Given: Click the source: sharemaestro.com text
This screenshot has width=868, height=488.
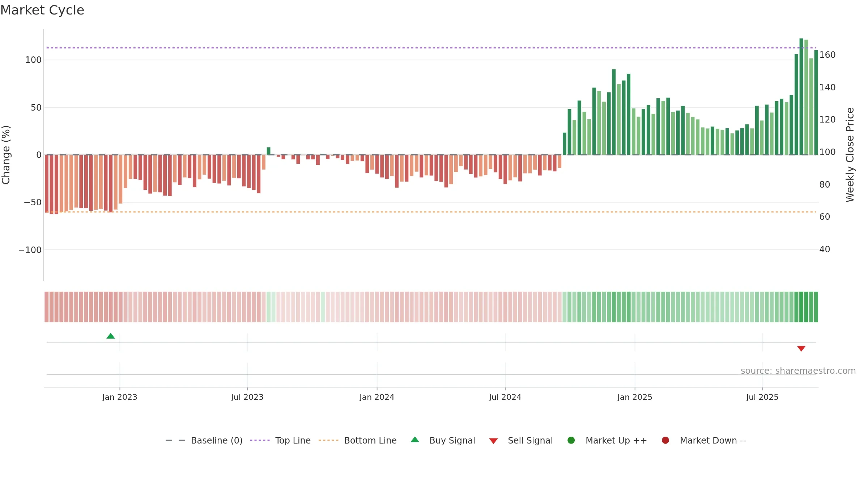Looking at the screenshot, I should 798,371.
